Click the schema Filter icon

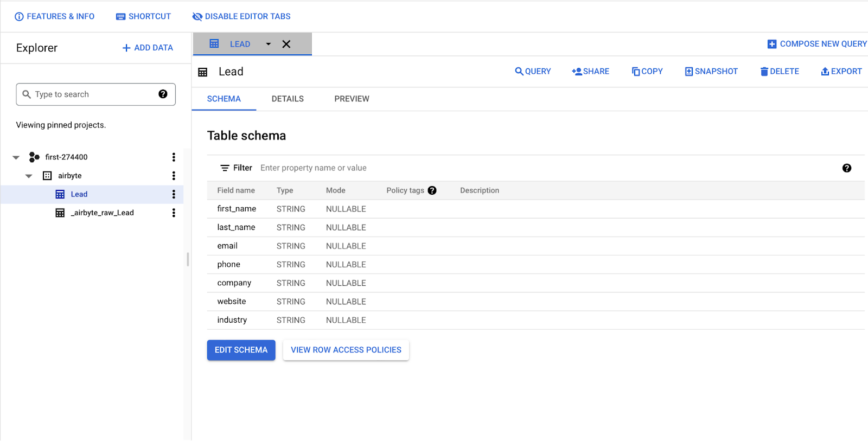tap(225, 168)
